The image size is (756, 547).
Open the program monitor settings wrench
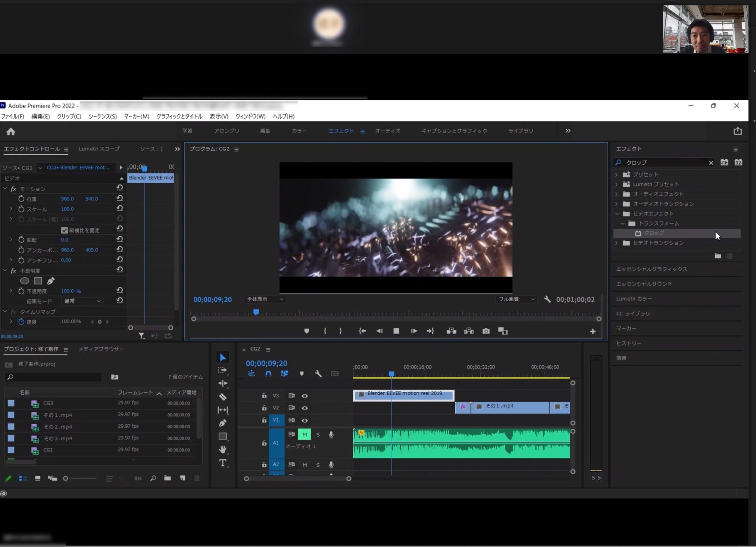(x=547, y=299)
